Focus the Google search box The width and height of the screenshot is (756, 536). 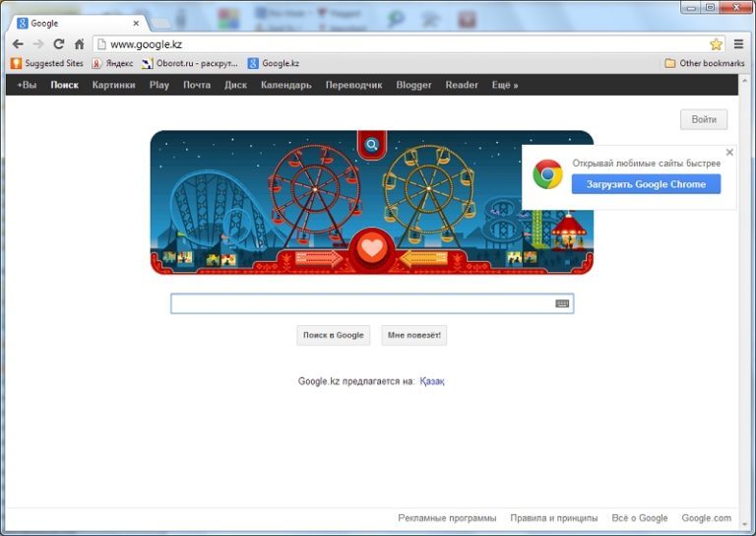point(372,303)
